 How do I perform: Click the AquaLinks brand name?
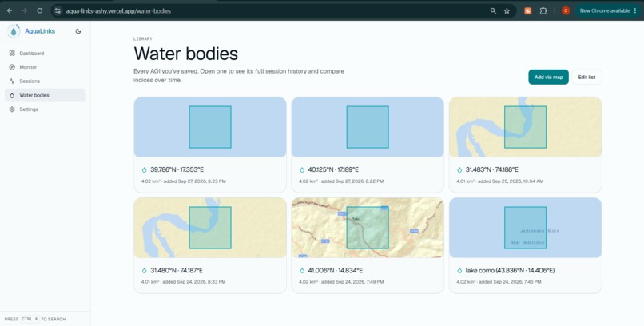[x=40, y=31]
